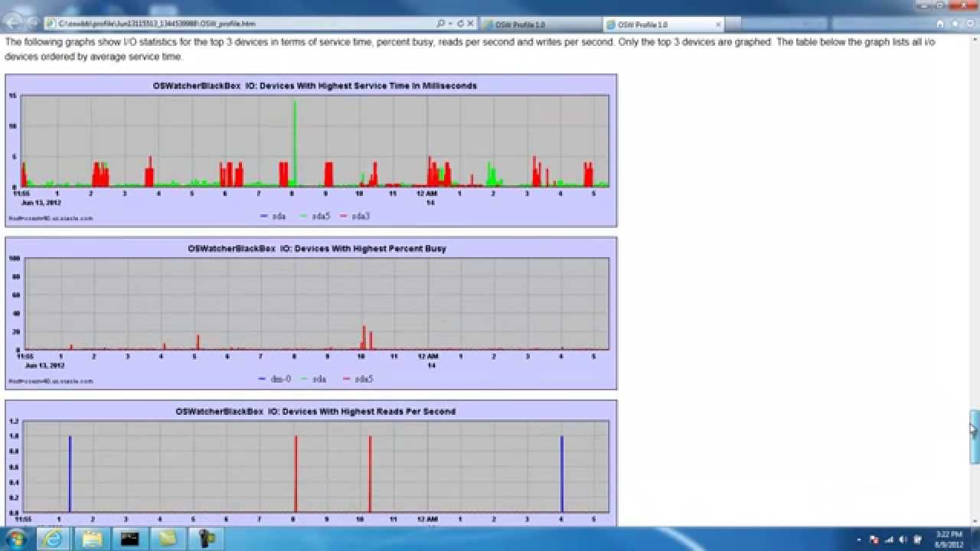Open the search magnifier in the address bar
The image size is (980, 551).
click(440, 24)
